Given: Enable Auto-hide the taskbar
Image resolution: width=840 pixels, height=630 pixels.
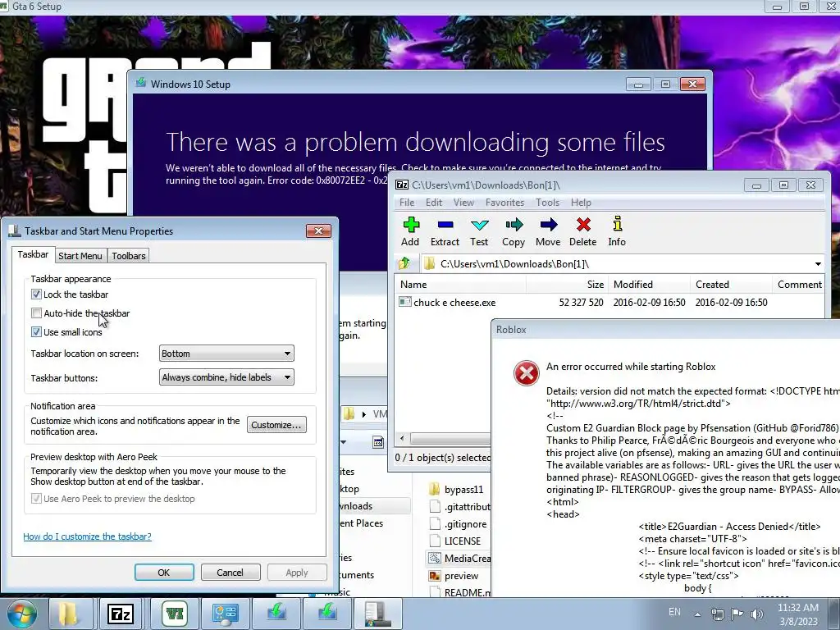Looking at the screenshot, I should (36, 313).
